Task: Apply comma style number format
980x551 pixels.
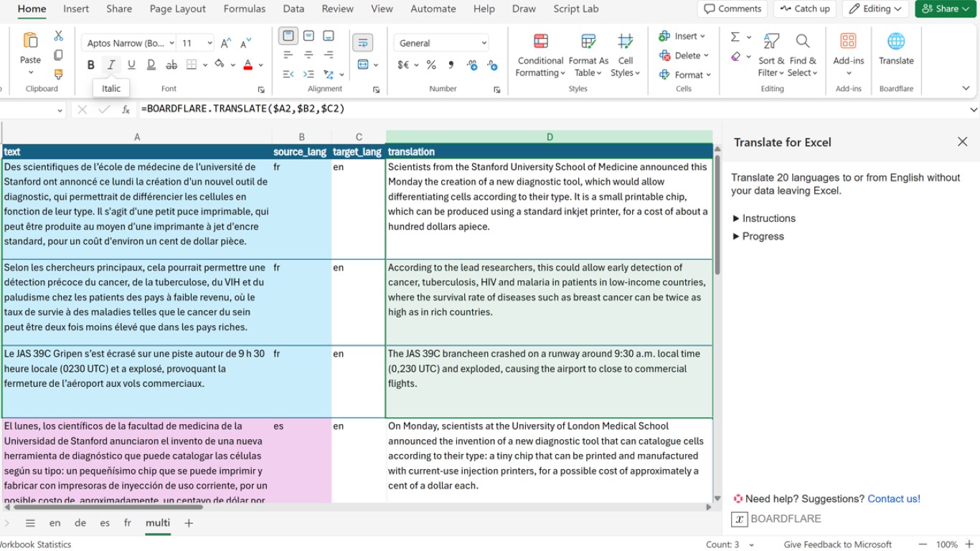Action: click(x=451, y=65)
